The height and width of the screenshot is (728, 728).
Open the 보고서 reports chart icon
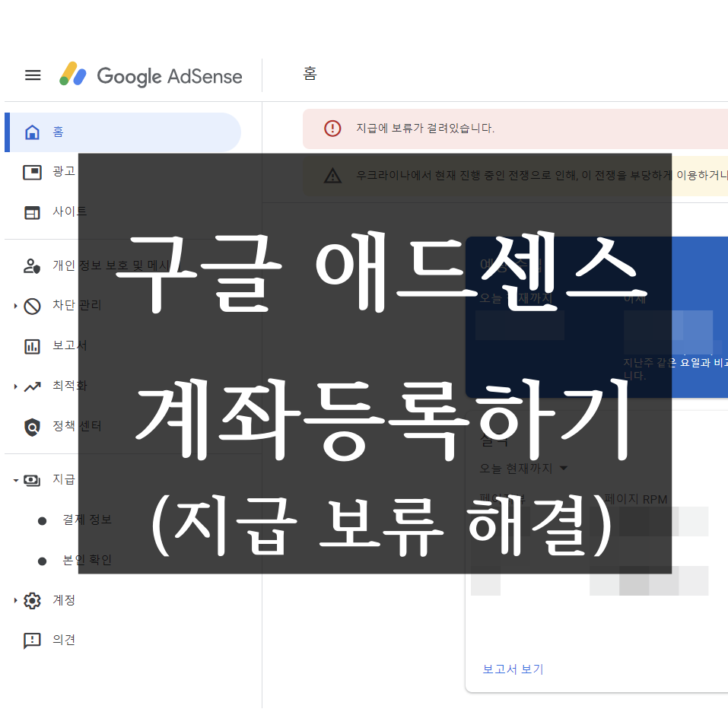32,346
